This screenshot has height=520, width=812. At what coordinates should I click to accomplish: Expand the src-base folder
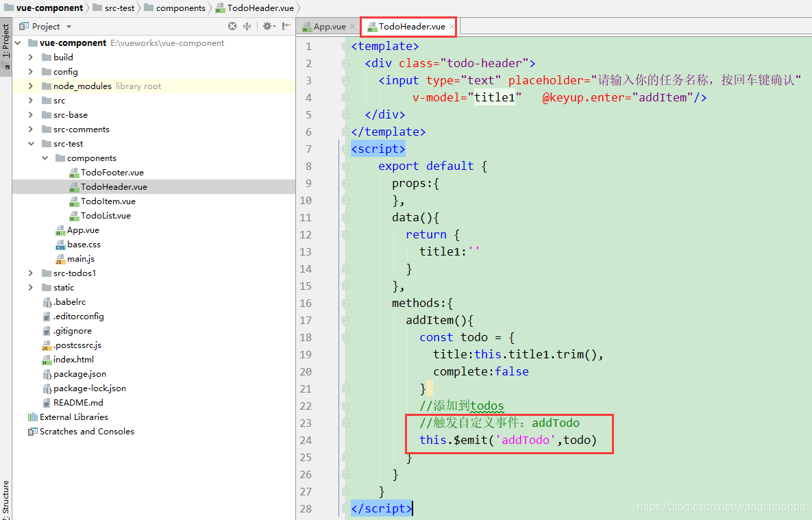point(31,115)
